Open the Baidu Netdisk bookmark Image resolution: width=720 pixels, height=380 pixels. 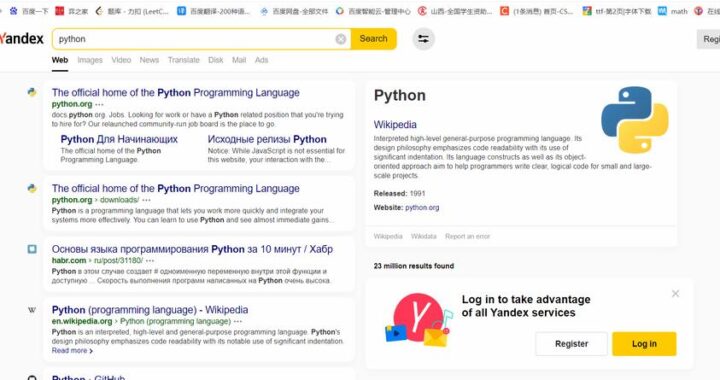pos(294,11)
